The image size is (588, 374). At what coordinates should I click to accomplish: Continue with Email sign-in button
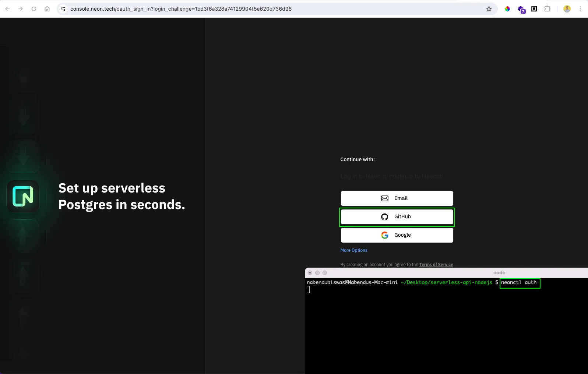[x=397, y=198]
